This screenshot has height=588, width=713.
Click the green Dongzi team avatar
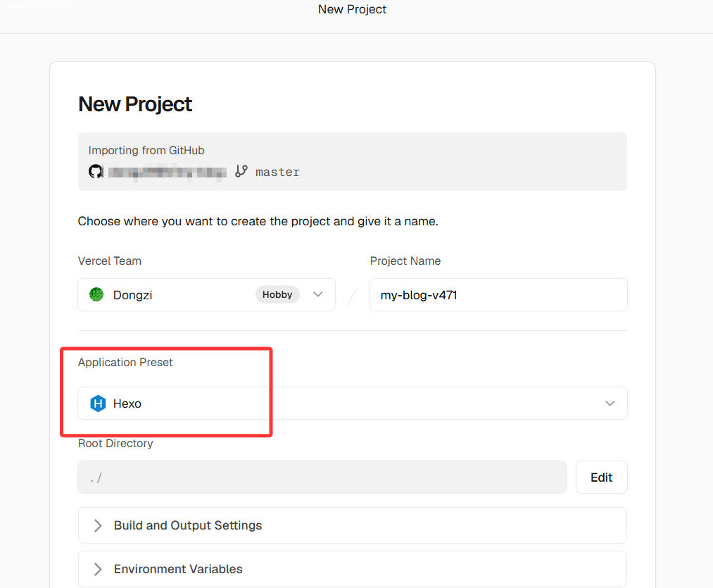pos(96,294)
